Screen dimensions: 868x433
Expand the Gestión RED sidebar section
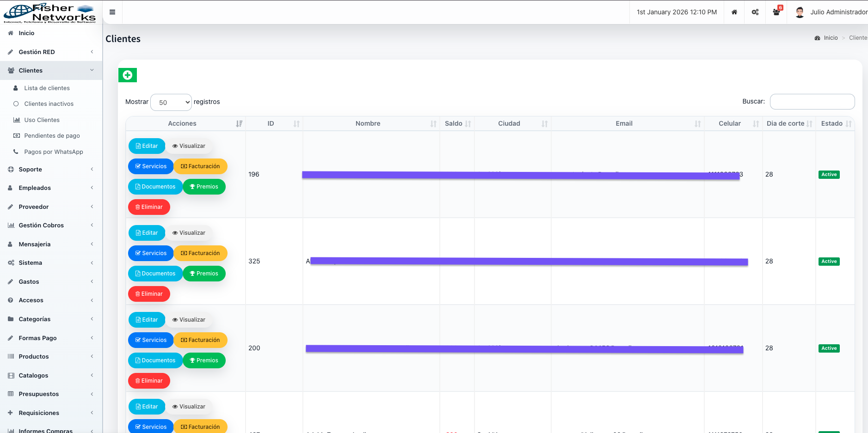pos(51,52)
